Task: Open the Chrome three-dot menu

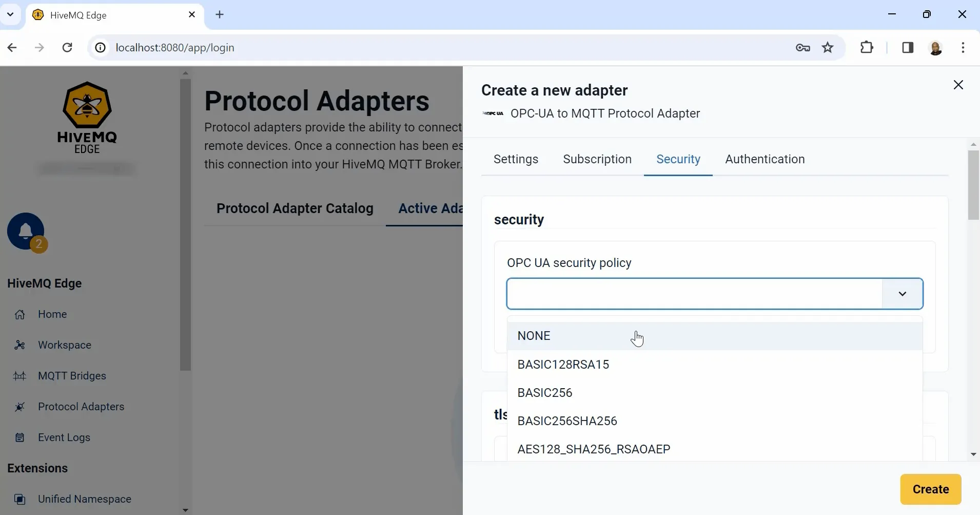Action: click(963, 48)
